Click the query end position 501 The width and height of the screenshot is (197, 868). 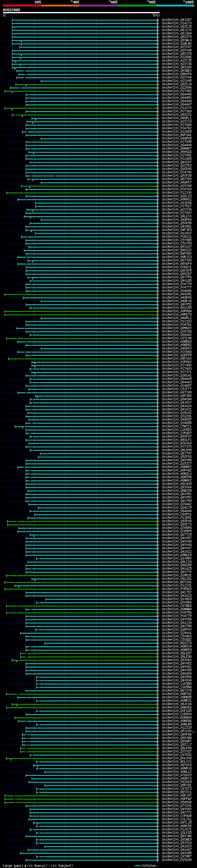click(155, 15)
